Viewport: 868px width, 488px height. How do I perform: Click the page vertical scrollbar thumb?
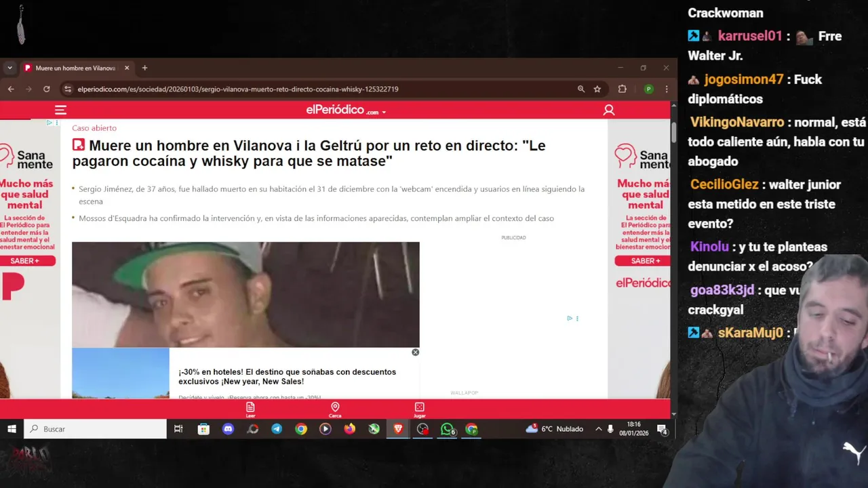(x=673, y=131)
